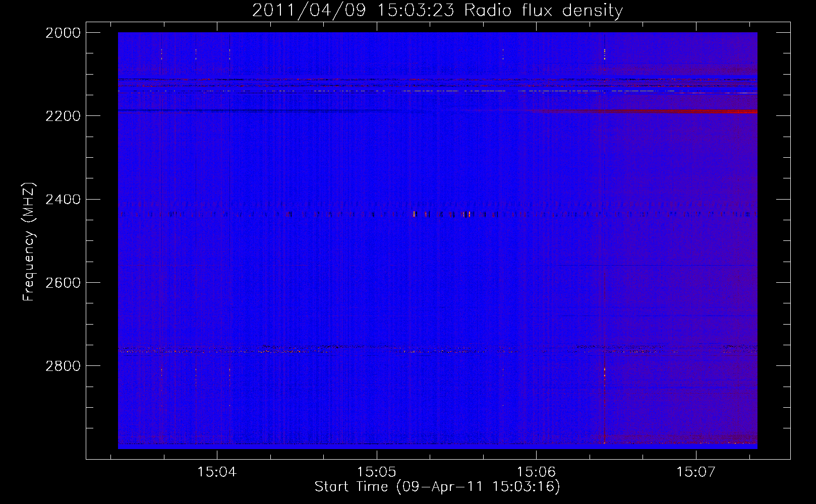Click the '15:06' time tick label
Image resolution: width=816 pixels, height=504 pixels.
point(536,472)
